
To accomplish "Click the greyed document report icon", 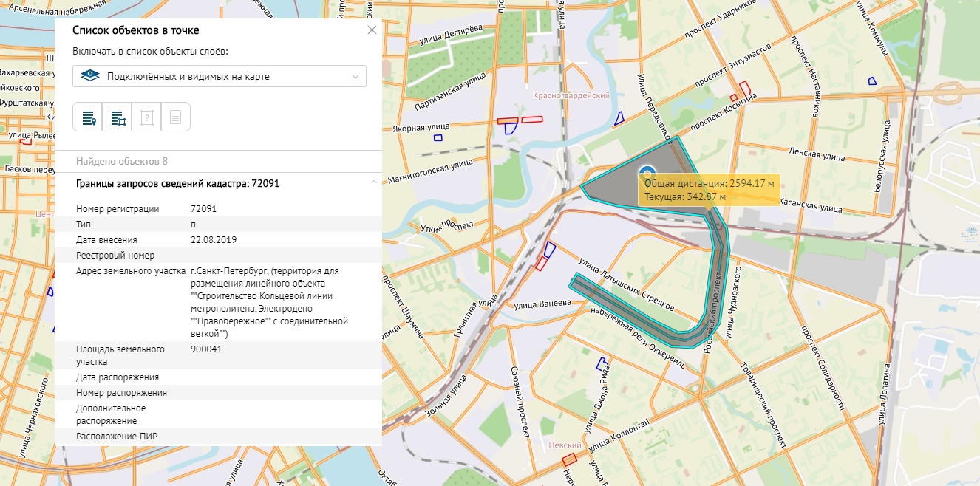I will 175,117.
